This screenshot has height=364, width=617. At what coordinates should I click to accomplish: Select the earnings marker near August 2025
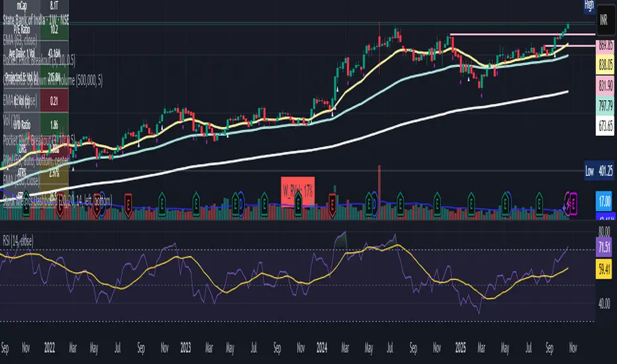click(539, 204)
